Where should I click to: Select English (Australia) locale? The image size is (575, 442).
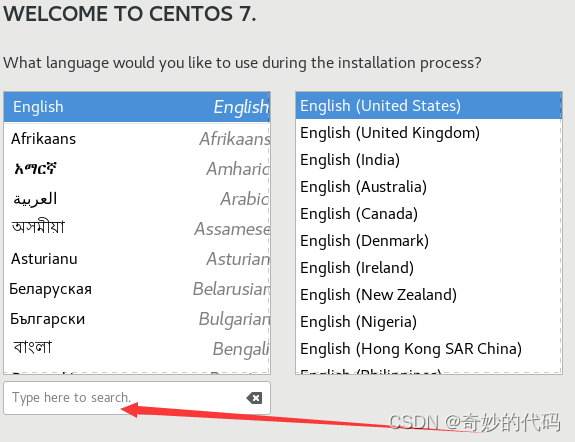coord(428,187)
